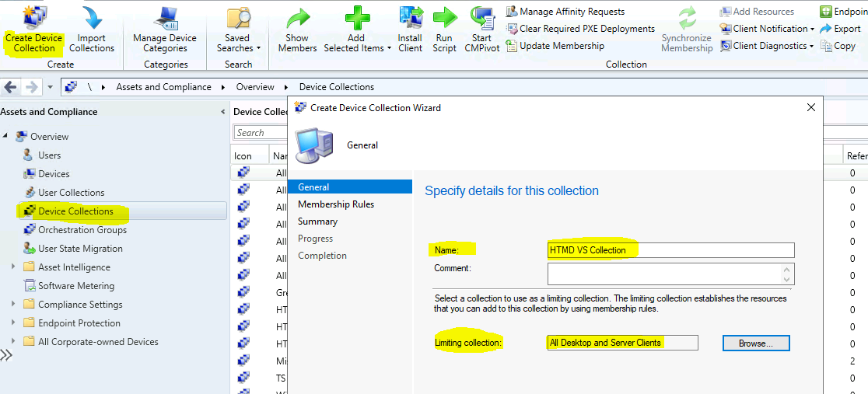This screenshot has width=868, height=394.
Task: Click the back navigation arrow
Action: click(11, 87)
